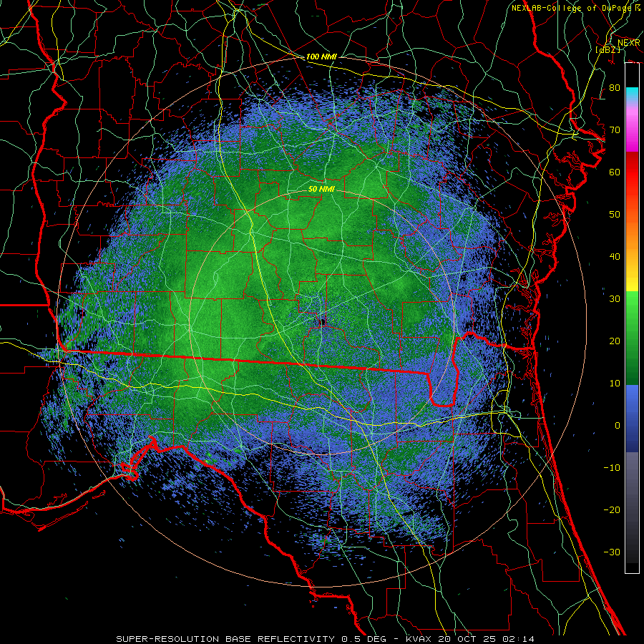This screenshot has height=644, width=644.
Task: Click the -20 value on the dBZ scale
Action: click(x=612, y=509)
